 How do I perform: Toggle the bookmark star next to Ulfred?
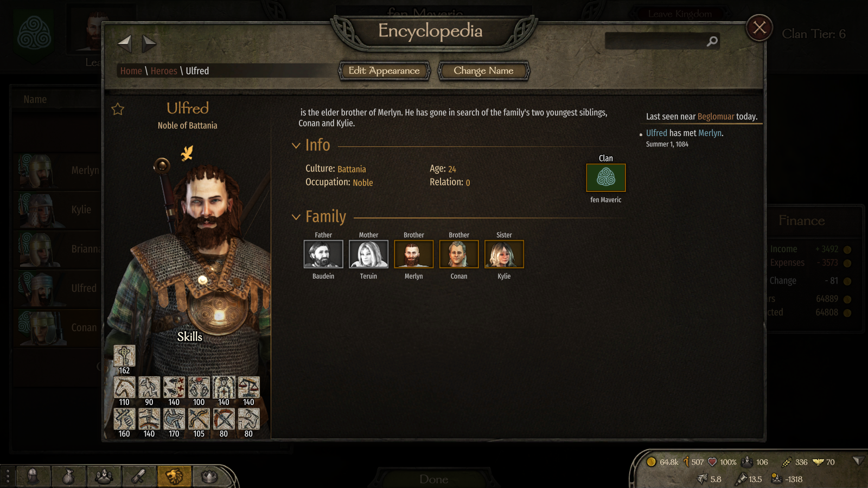pyautogui.click(x=118, y=110)
